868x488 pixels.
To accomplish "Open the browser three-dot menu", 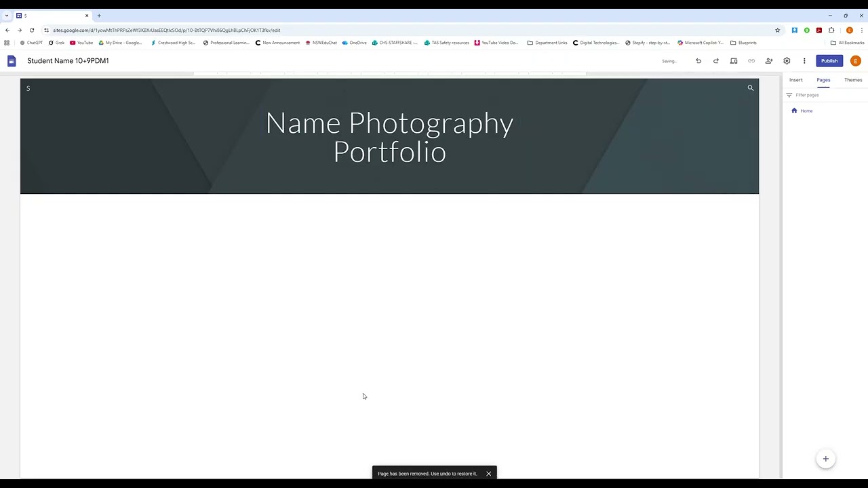I will (862, 30).
